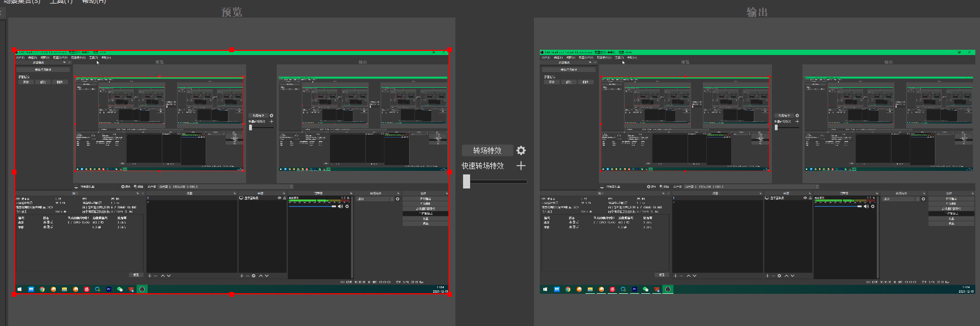Open the 工具(T) menu

pos(61,2)
